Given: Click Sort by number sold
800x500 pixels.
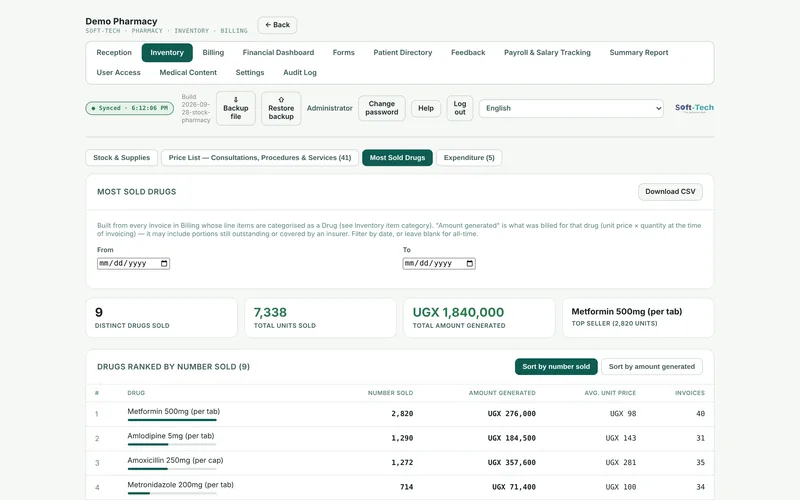Looking at the screenshot, I should (556, 367).
